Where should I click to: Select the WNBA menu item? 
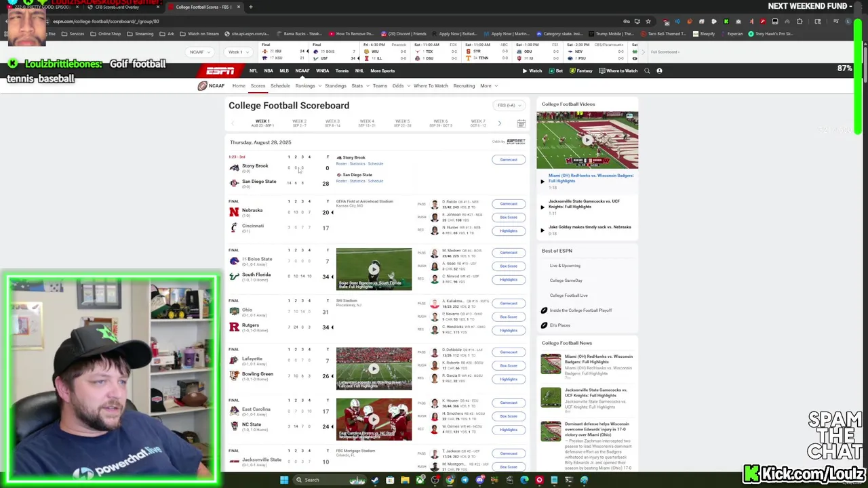[x=322, y=70]
